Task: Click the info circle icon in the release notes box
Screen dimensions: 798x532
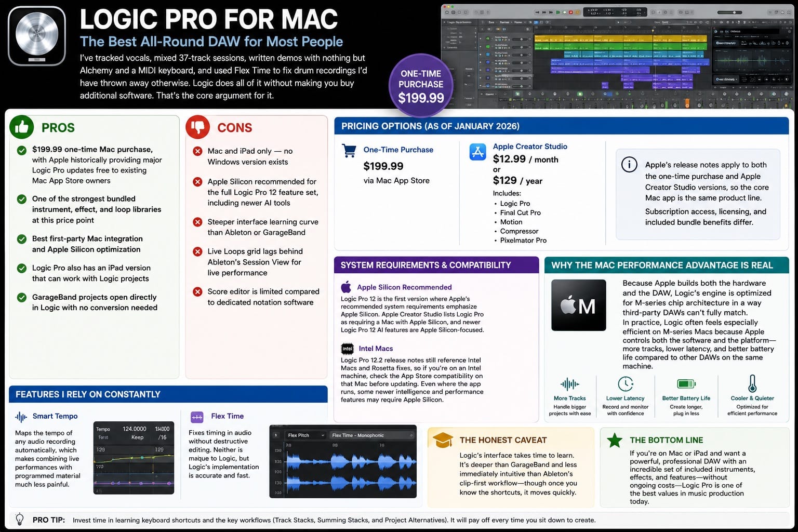Action: pos(629,165)
